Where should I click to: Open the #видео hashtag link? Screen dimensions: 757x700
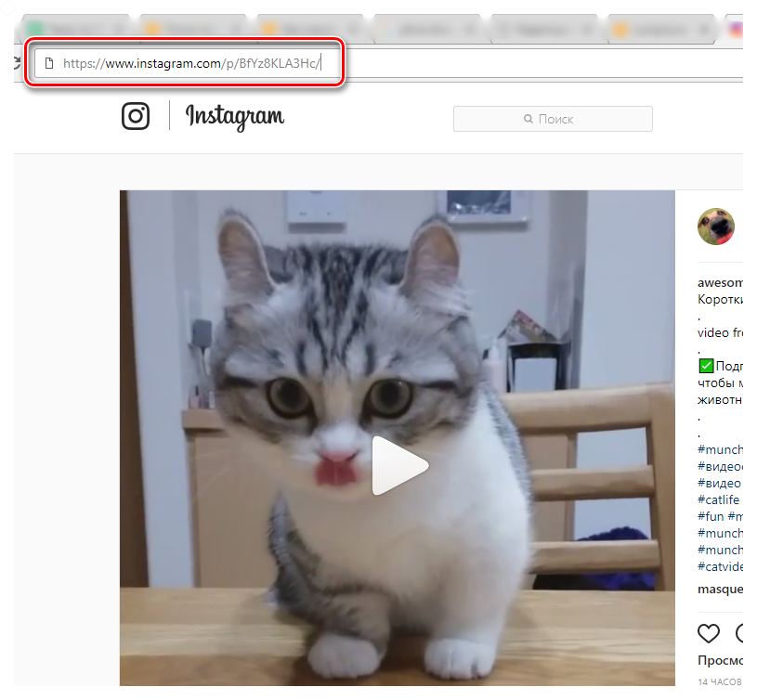719,483
